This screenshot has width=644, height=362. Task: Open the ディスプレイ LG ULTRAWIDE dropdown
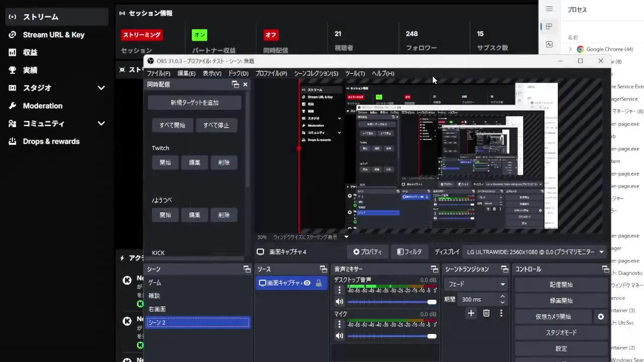pyautogui.click(x=536, y=252)
